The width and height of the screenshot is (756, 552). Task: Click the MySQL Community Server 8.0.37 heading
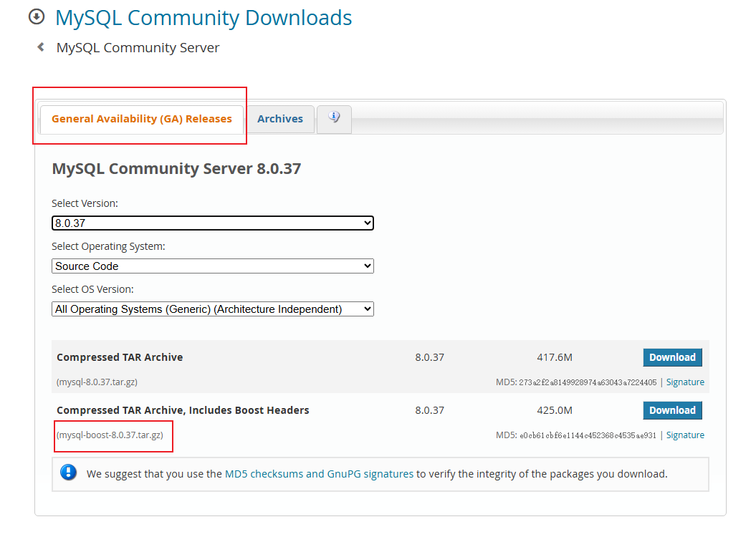click(x=176, y=169)
